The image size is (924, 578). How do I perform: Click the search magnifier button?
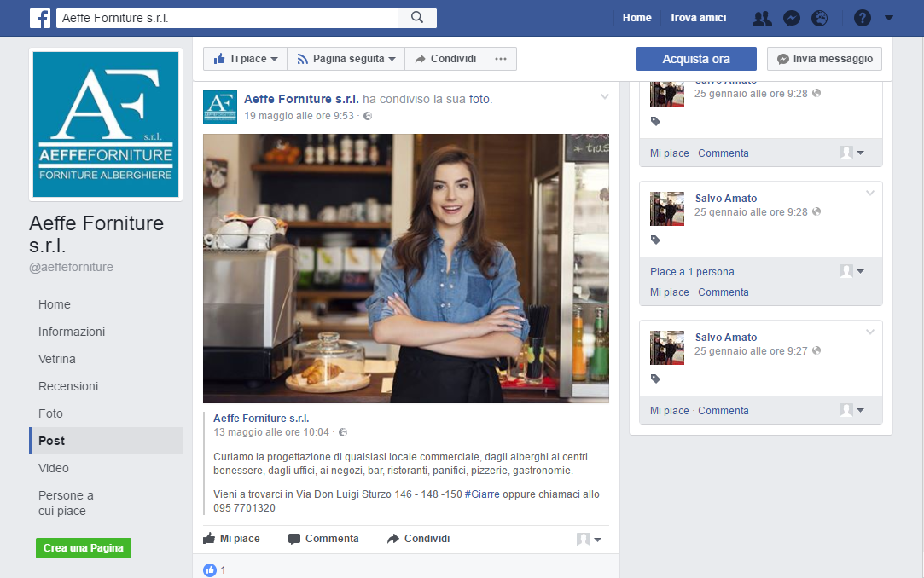417,18
